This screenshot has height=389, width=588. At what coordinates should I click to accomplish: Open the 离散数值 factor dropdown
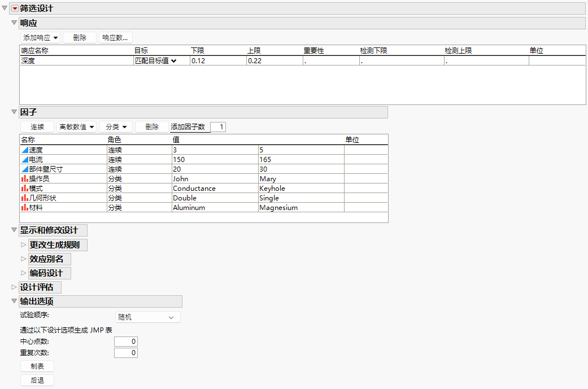pyautogui.click(x=76, y=127)
